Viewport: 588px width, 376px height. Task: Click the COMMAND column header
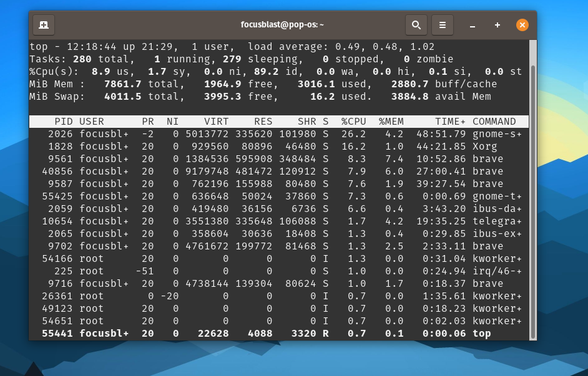494,122
